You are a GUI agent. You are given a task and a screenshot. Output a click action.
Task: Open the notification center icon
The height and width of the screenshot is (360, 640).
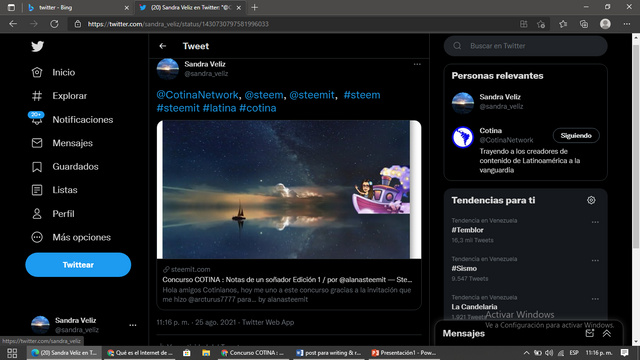coord(624,353)
